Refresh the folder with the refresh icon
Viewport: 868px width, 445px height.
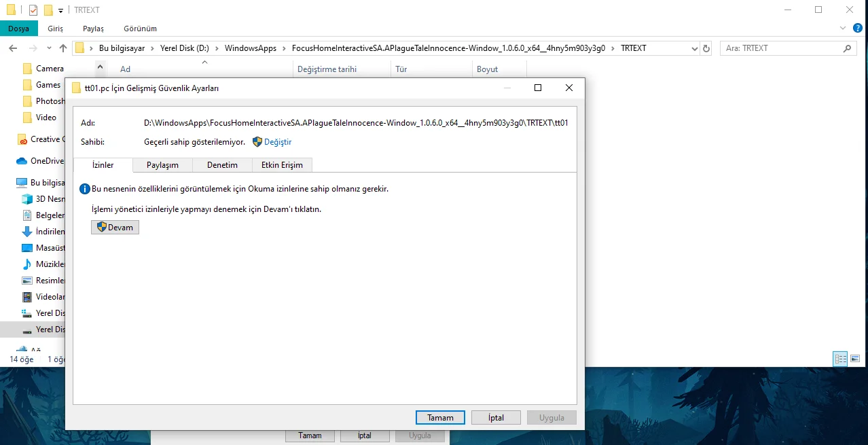coord(706,49)
